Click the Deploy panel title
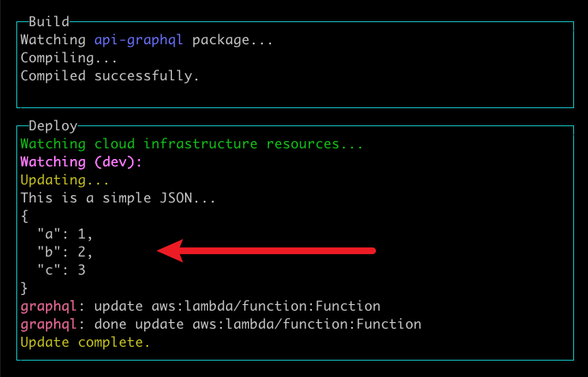The image size is (588, 377). tap(53, 125)
